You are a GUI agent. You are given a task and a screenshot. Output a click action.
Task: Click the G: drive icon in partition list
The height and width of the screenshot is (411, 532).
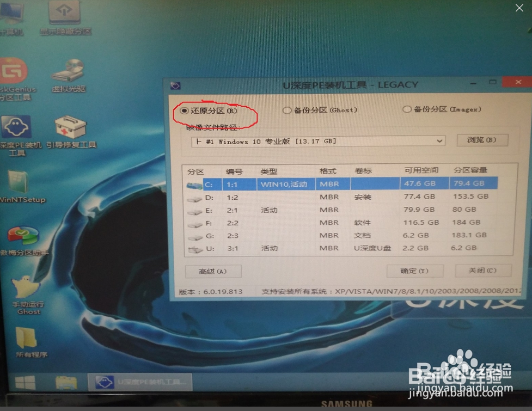[195, 237]
